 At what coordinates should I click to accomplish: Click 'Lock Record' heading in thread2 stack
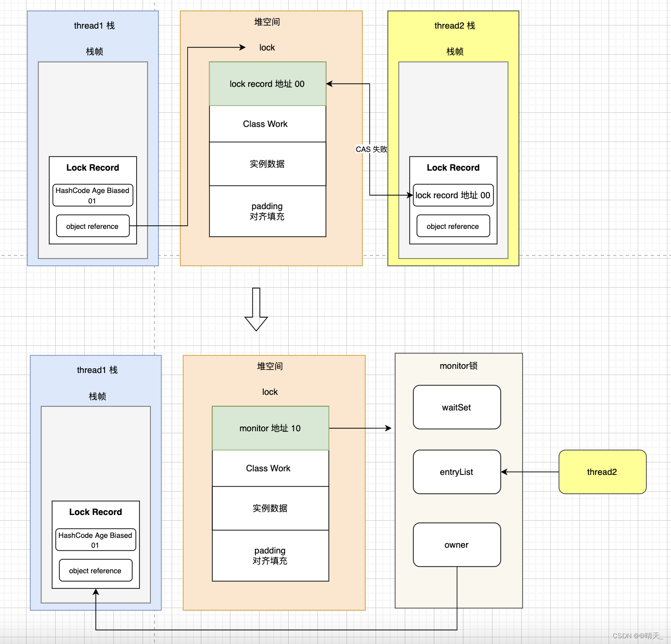(453, 168)
